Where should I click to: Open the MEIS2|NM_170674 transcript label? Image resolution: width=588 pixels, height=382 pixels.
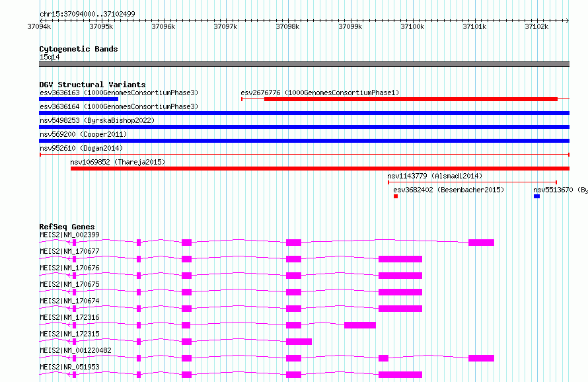[70, 301]
